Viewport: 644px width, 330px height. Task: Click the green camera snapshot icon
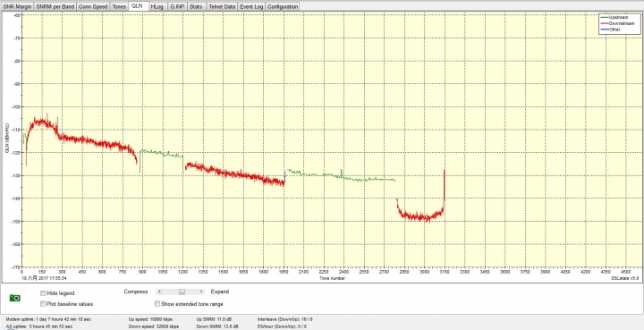click(15, 298)
